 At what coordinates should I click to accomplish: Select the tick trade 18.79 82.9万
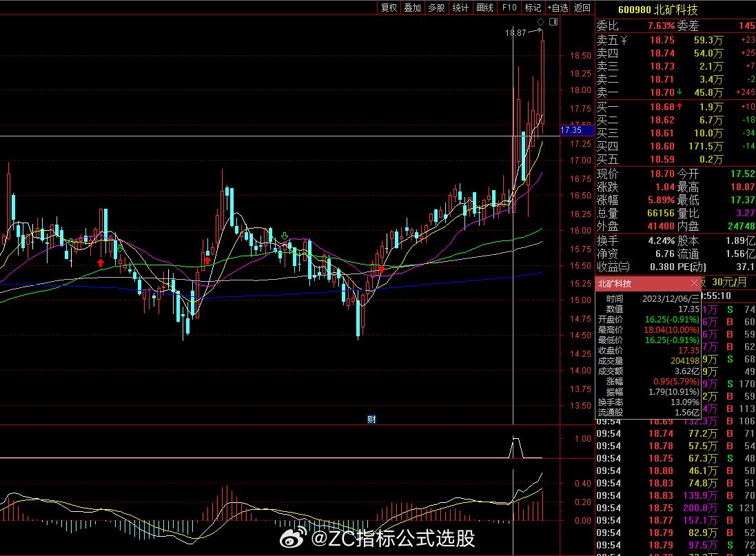676,533
